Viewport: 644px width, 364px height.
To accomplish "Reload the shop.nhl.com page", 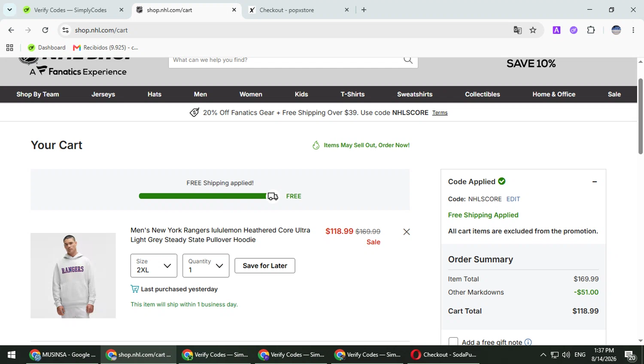I will click(x=45, y=30).
